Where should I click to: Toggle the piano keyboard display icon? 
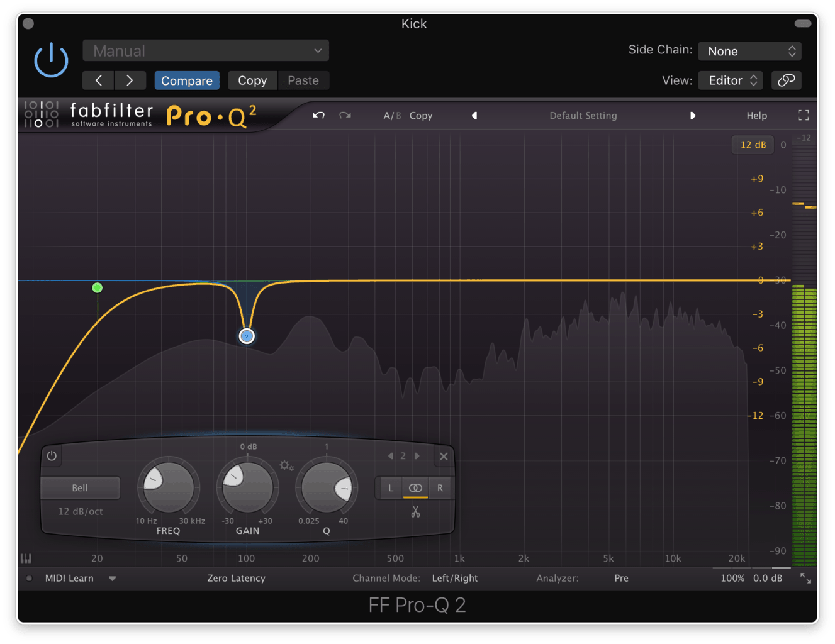26,558
